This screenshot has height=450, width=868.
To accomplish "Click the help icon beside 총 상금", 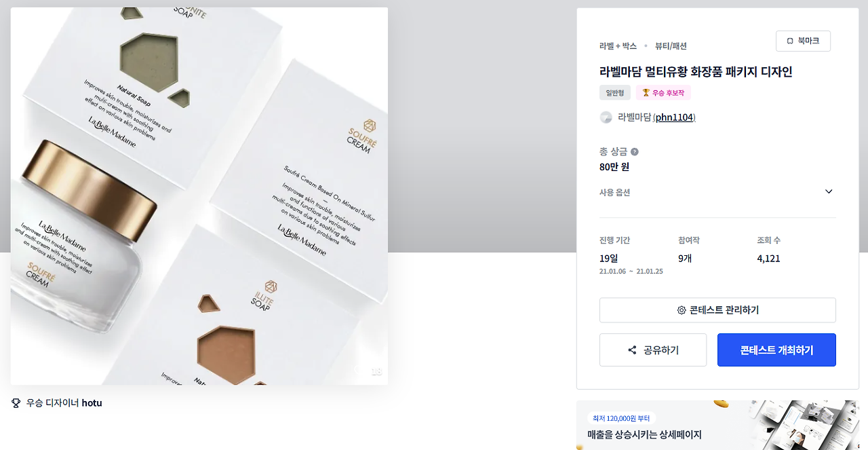I will click(635, 152).
